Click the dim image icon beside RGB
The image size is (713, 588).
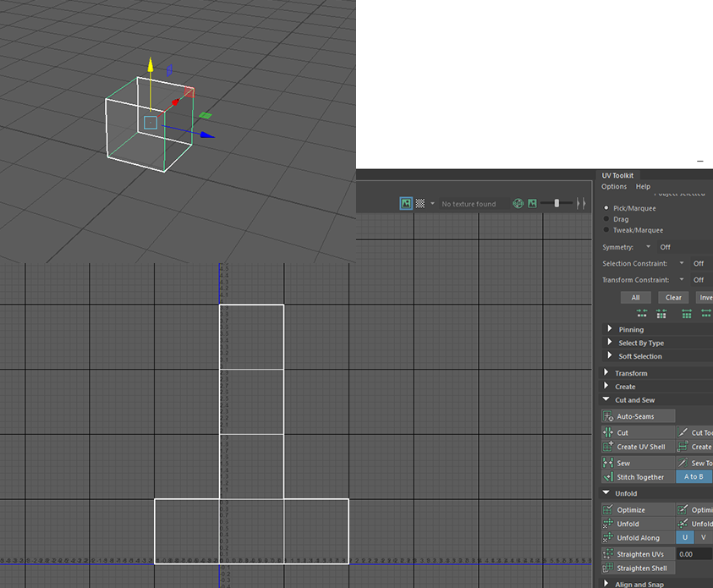(x=532, y=203)
